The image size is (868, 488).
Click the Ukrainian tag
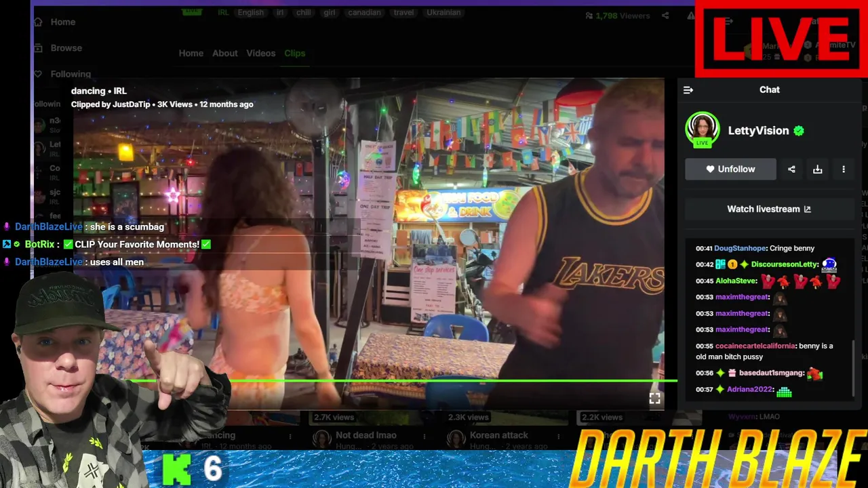pos(443,12)
